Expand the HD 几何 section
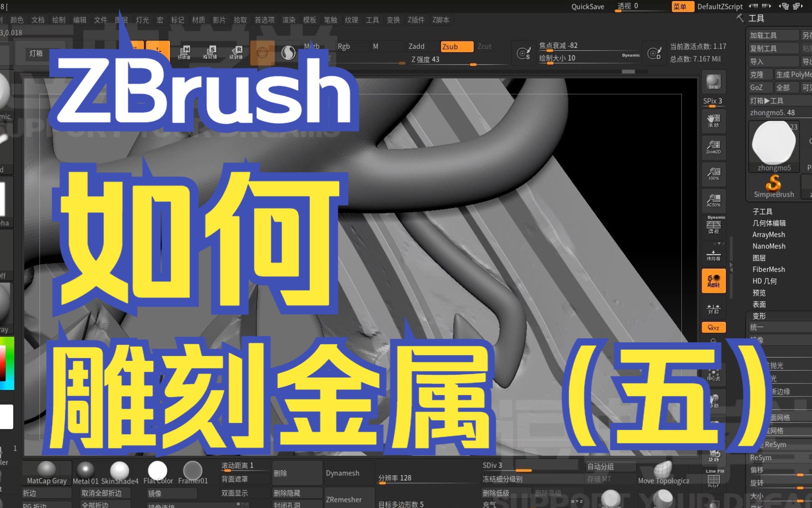The image size is (812, 508). 765,281
